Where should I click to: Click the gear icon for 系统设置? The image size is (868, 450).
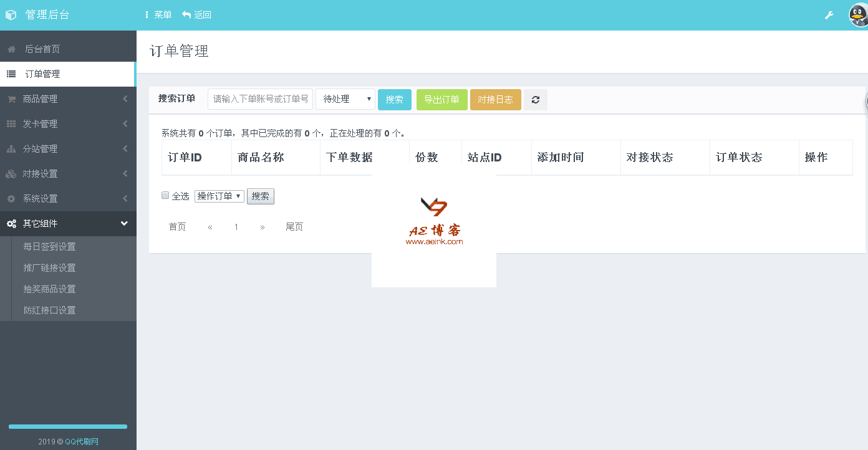click(11, 199)
